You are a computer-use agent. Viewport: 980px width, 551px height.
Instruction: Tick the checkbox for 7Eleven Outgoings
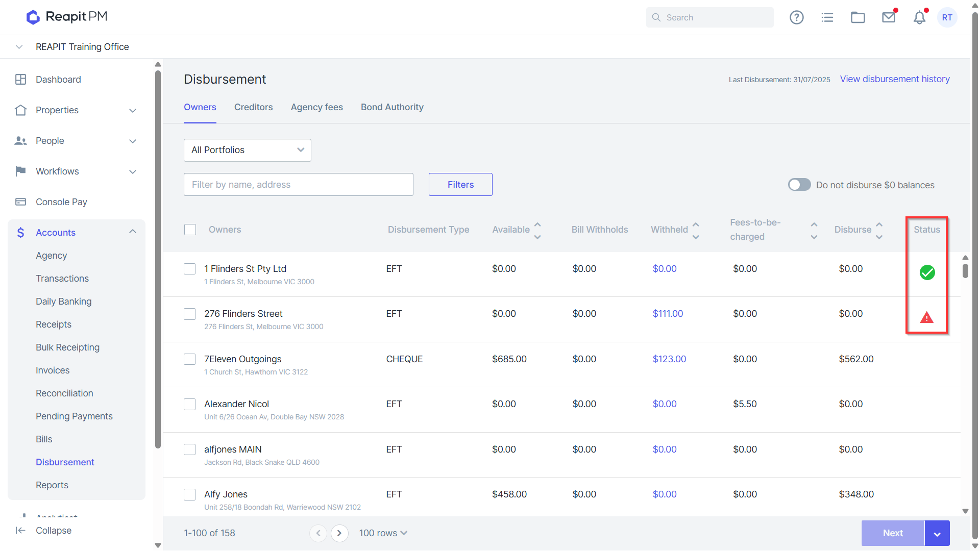pos(190,359)
